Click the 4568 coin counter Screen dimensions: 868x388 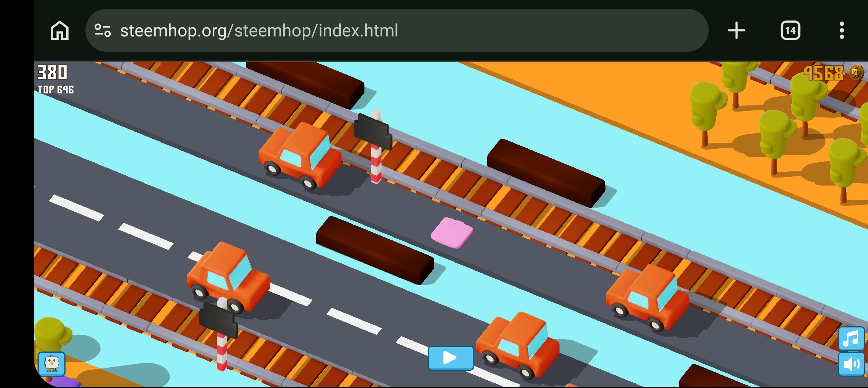click(824, 73)
